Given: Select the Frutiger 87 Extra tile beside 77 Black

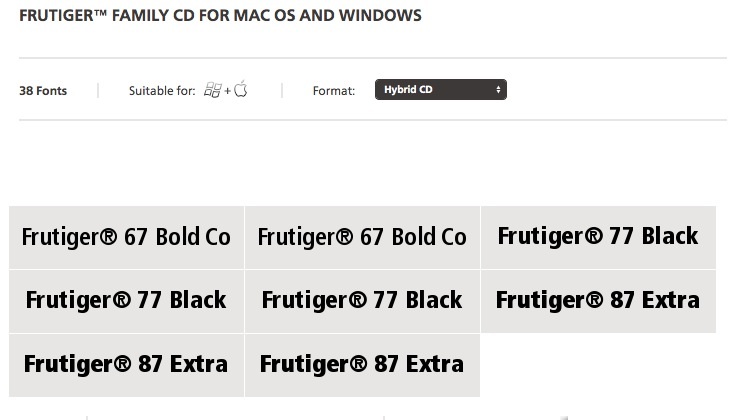Looking at the screenshot, I should pos(599,301).
